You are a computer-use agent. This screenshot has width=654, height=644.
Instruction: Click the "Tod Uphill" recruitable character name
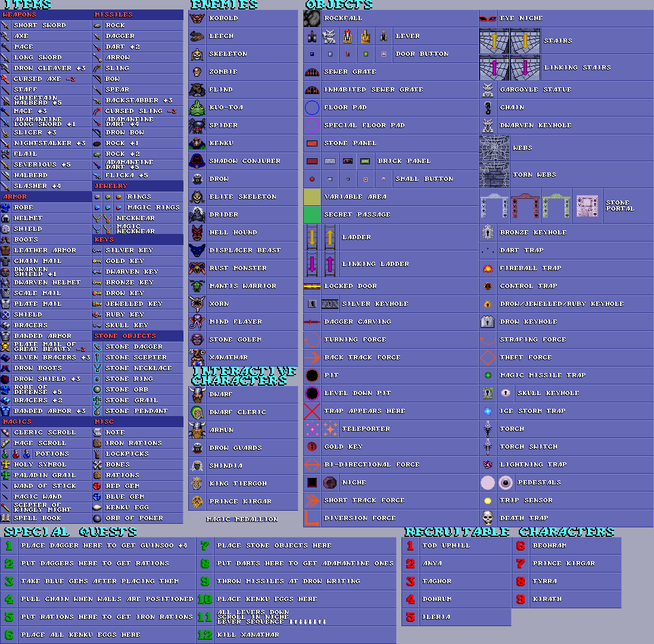pos(446,546)
